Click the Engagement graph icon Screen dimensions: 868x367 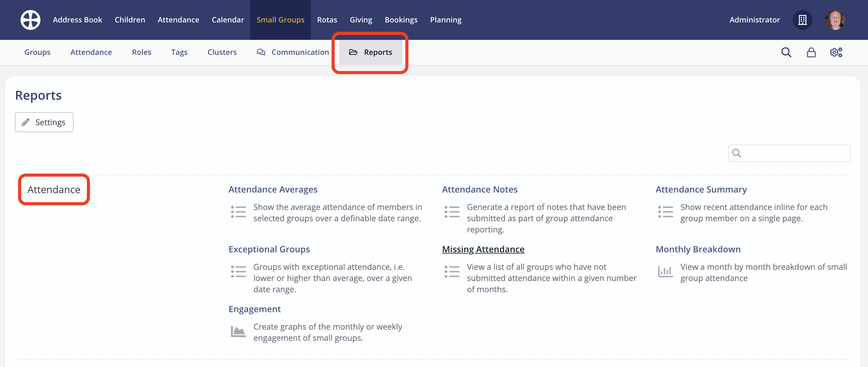click(x=238, y=331)
